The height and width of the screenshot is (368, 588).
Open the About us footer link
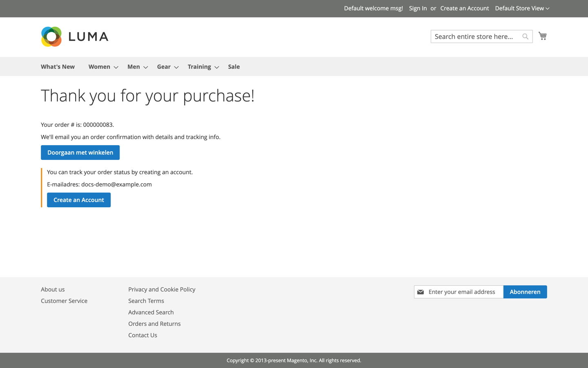click(x=53, y=289)
